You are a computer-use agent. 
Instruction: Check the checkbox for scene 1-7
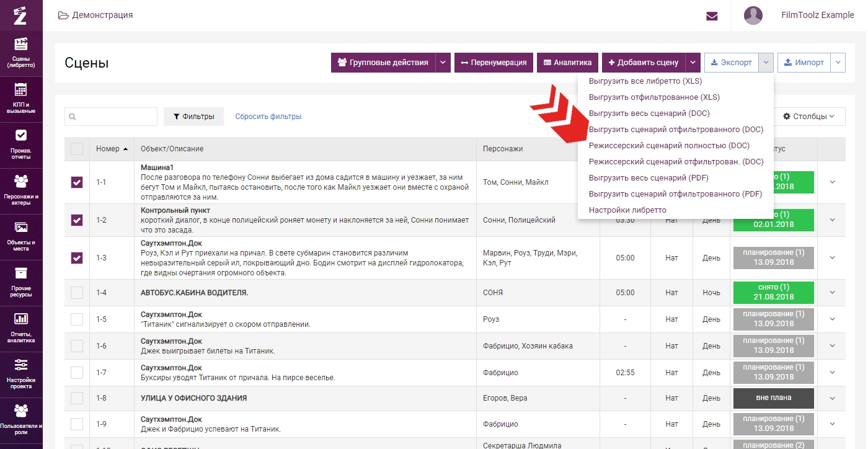(x=77, y=373)
